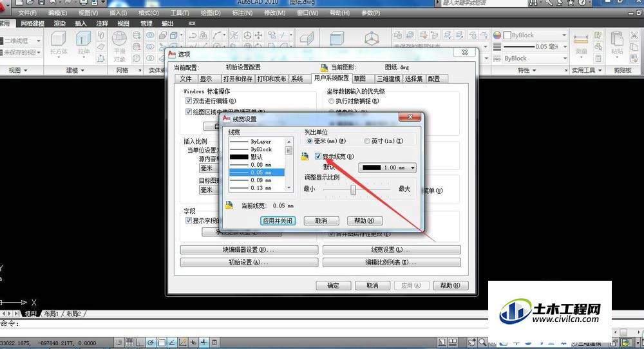The width and height of the screenshot is (644, 349).
Task: Open the default lineweight 1.00 mm dropdown
Action: [x=387, y=167]
